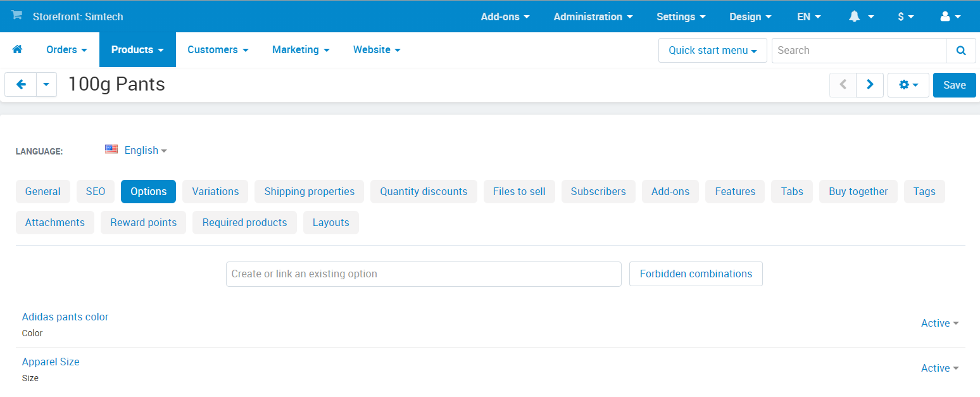Screen dimensions: 980x397
Task: Open the Layouts tab
Action: pyautogui.click(x=331, y=222)
